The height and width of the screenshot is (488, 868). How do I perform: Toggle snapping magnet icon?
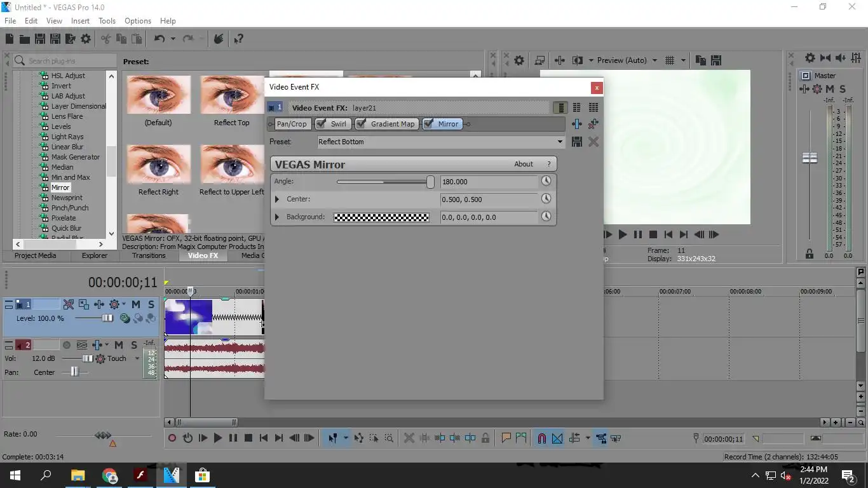542,438
